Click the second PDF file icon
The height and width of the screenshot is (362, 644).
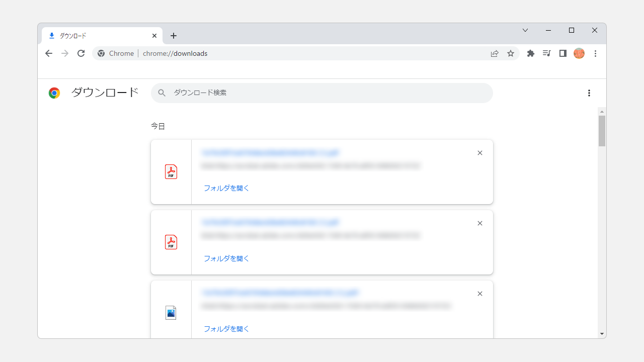coord(171,242)
